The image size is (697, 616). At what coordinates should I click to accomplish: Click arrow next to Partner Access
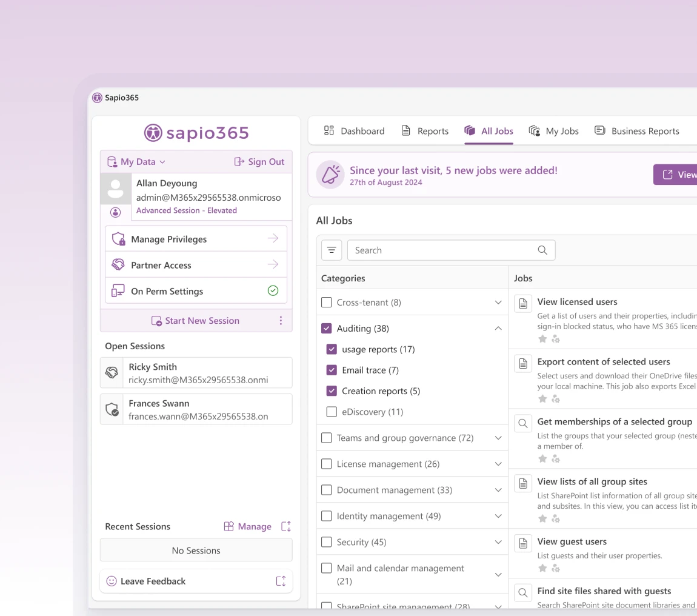click(x=273, y=264)
